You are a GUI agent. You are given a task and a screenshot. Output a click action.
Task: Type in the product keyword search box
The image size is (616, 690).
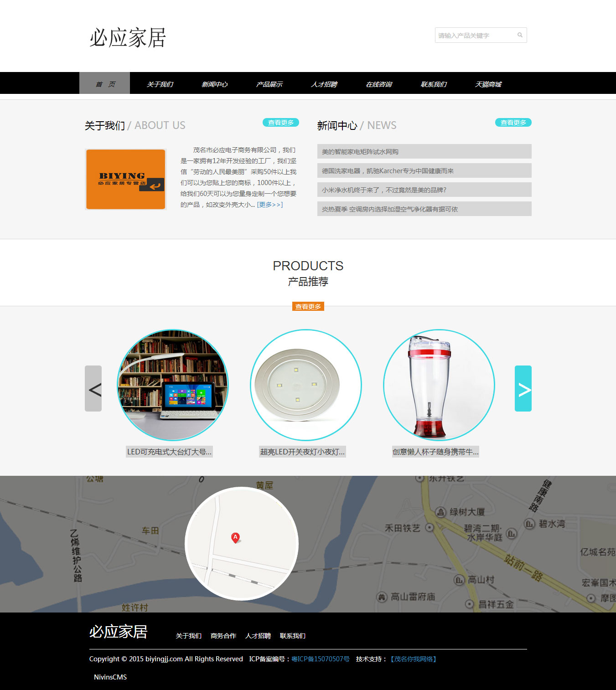(474, 35)
